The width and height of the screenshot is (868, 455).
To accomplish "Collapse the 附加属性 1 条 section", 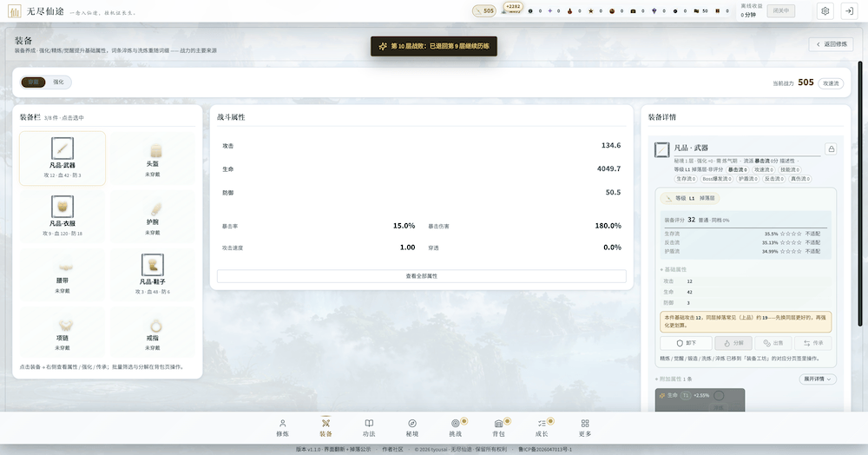I will pos(674,379).
